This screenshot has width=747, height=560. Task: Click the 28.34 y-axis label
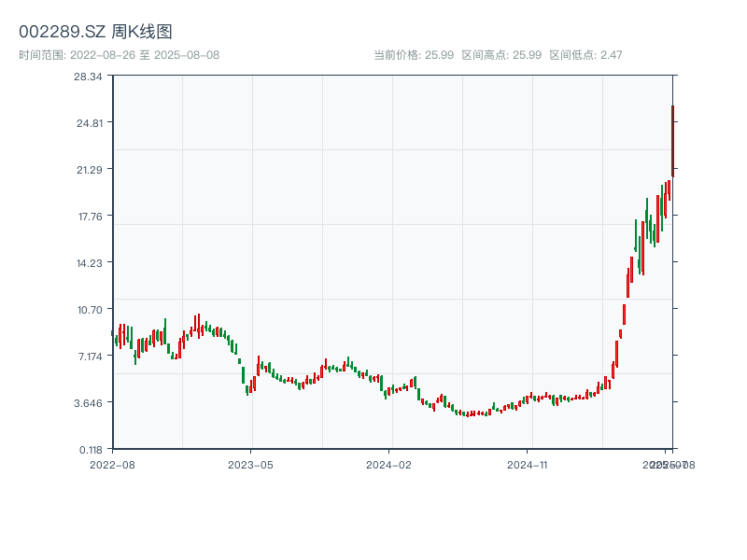(88, 77)
